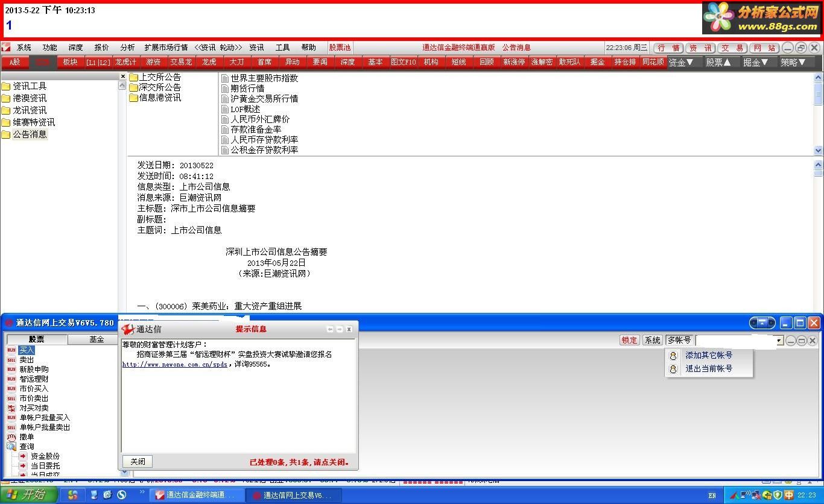The width and height of the screenshot is (824, 504).
Task: Click the 行情 button at top right
Action: [668, 48]
